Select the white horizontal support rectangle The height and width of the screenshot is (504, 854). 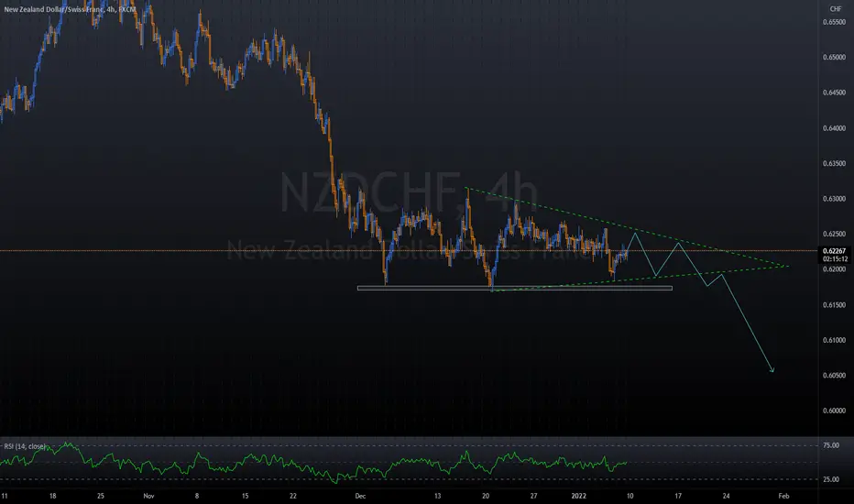(x=515, y=289)
